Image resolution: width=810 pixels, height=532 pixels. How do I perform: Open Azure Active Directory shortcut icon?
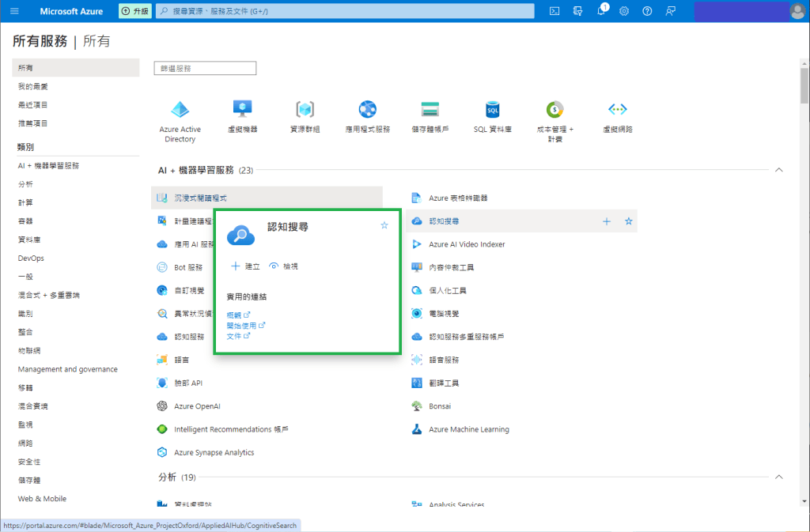point(180,110)
